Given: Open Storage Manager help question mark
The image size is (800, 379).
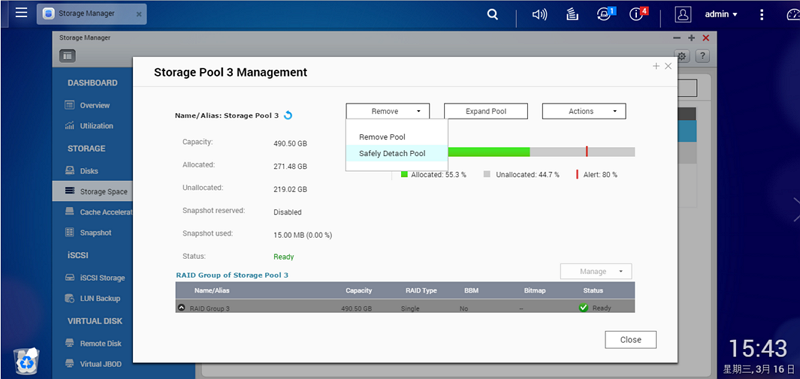Looking at the screenshot, I should pos(703,56).
